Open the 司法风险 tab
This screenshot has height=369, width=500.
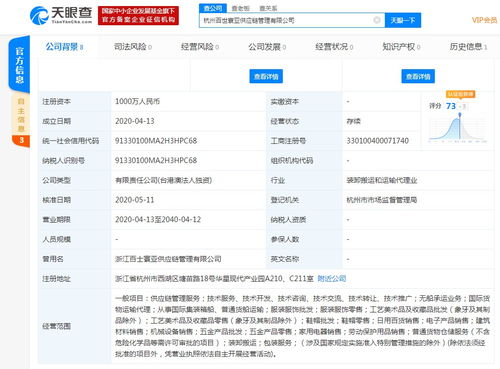[x=133, y=47]
